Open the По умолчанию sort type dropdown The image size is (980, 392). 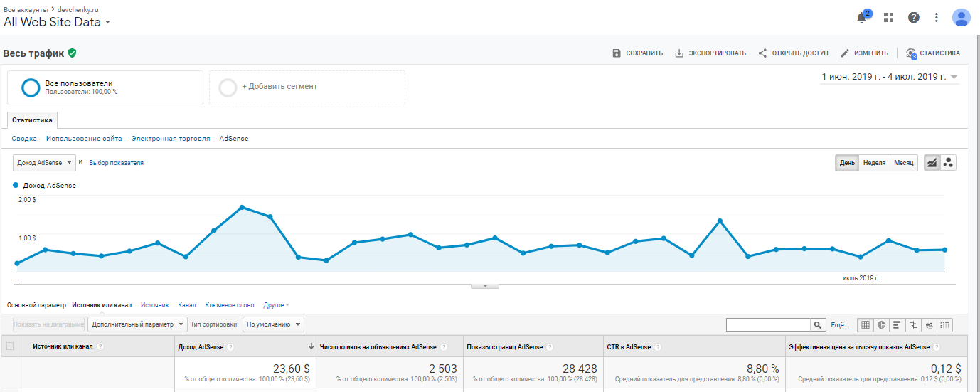point(273,324)
